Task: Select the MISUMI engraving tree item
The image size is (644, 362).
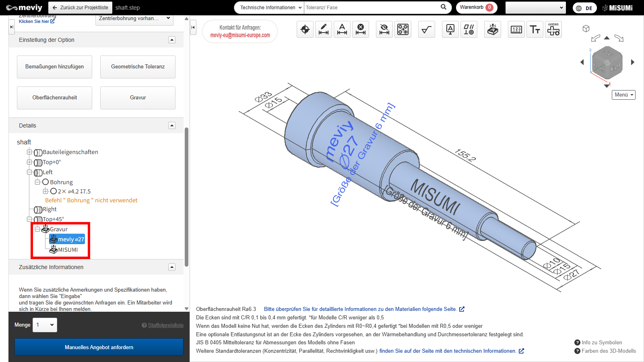Action: click(68, 250)
